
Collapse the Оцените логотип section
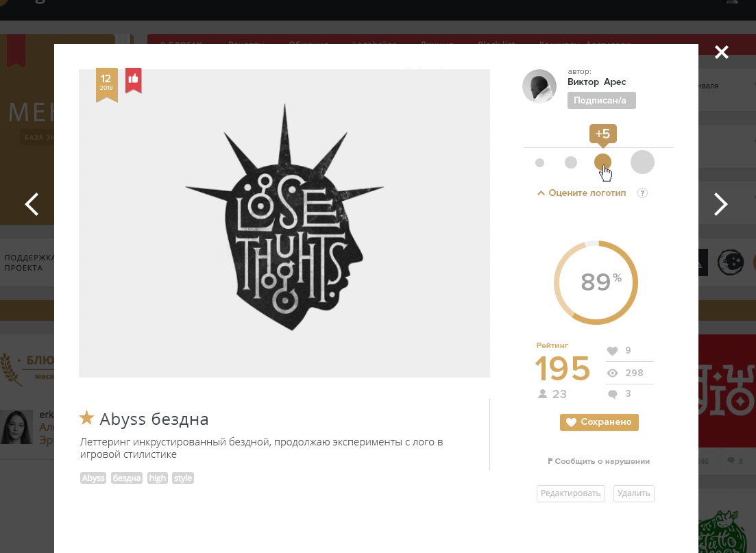[582, 193]
